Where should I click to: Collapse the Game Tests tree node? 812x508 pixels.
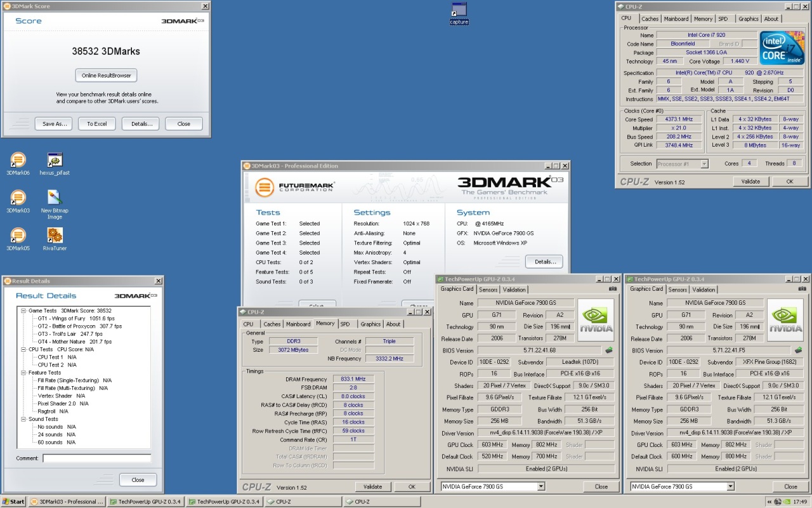pos(23,311)
